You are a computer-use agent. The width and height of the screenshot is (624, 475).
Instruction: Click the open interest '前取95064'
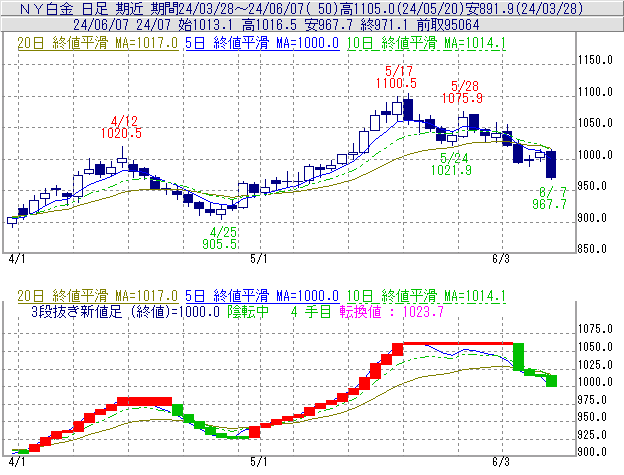tap(448, 25)
